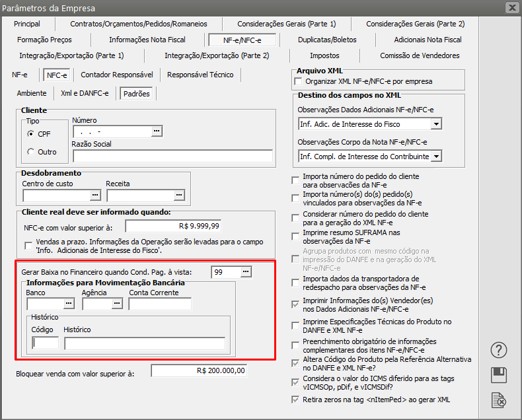Close the Parâmetros da Empresa window

511,8
